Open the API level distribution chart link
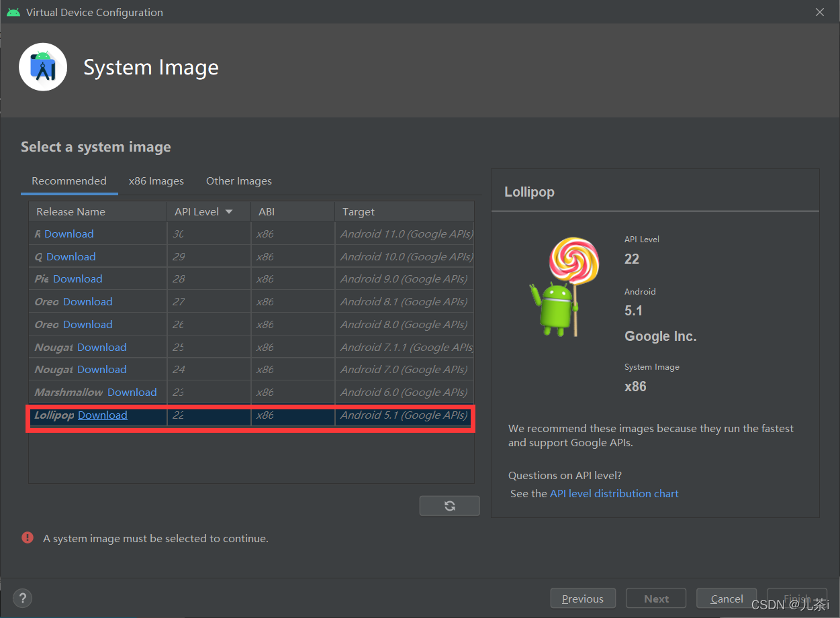 click(614, 494)
